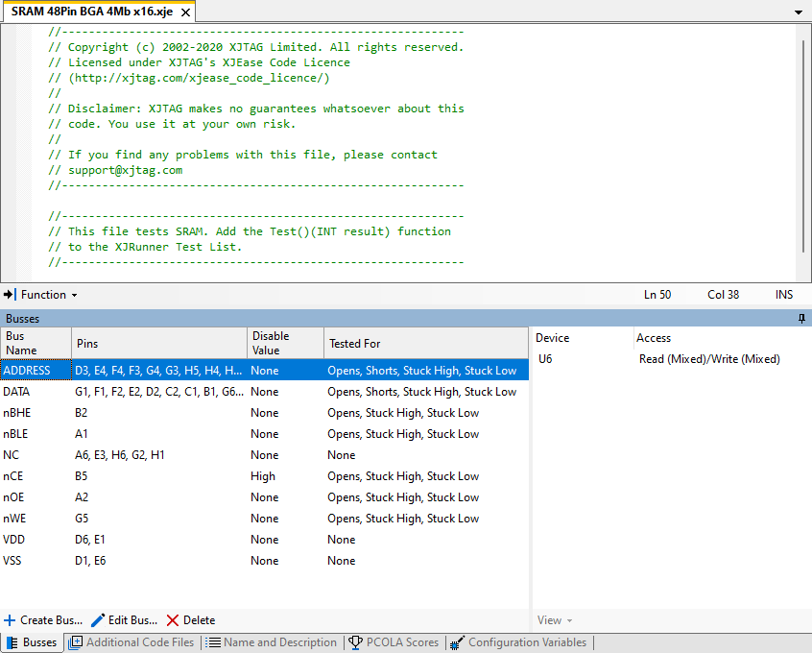Open the PCOLA Scores tab
This screenshot has width=812, height=653.
(394, 642)
